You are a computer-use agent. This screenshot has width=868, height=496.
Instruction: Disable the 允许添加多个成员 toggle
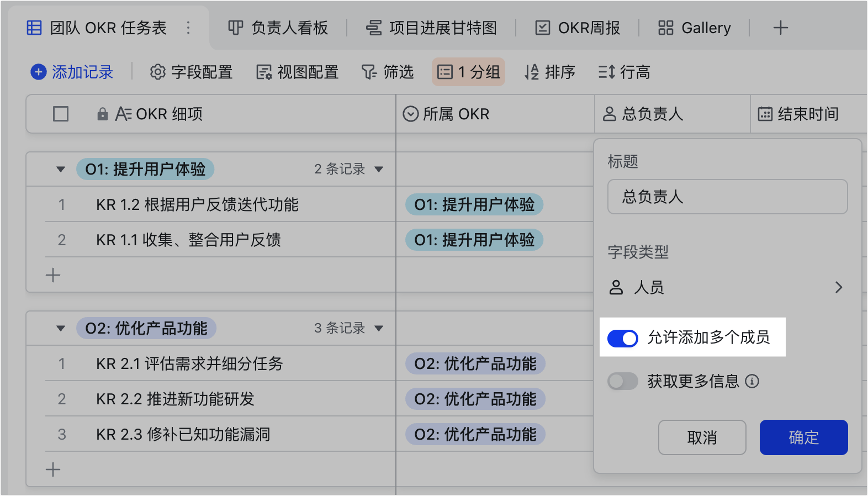click(622, 338)
